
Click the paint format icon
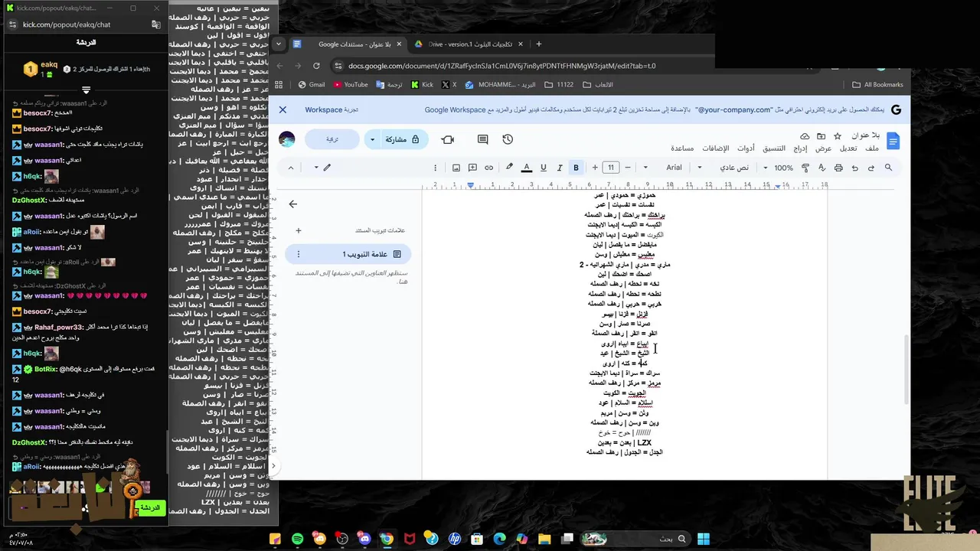tap(805, 168)
